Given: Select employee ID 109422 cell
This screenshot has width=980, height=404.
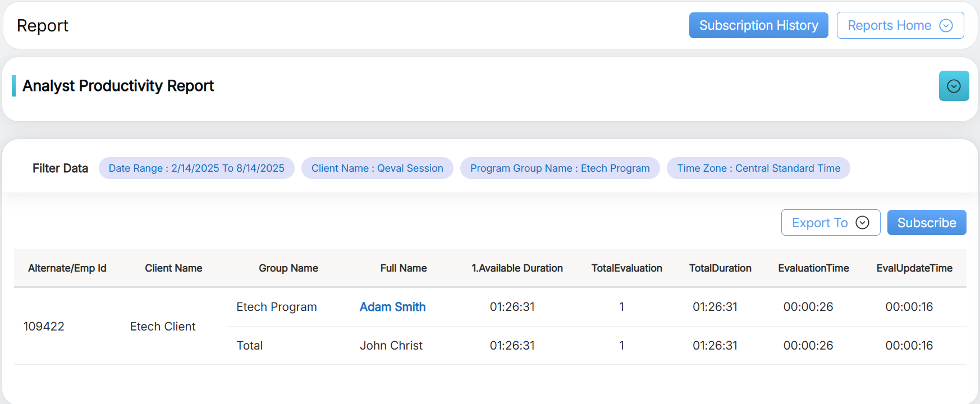Looking at the screenshot, I should (44, 327).
